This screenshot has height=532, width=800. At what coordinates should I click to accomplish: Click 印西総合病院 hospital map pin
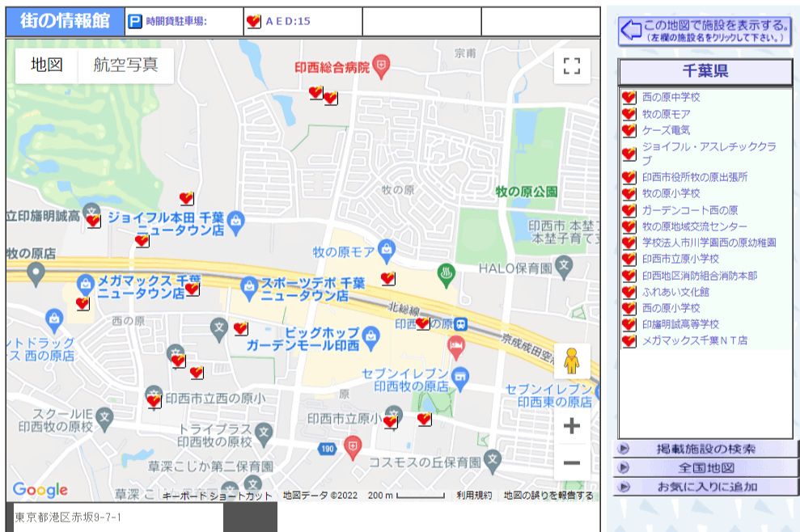point(381,65)
